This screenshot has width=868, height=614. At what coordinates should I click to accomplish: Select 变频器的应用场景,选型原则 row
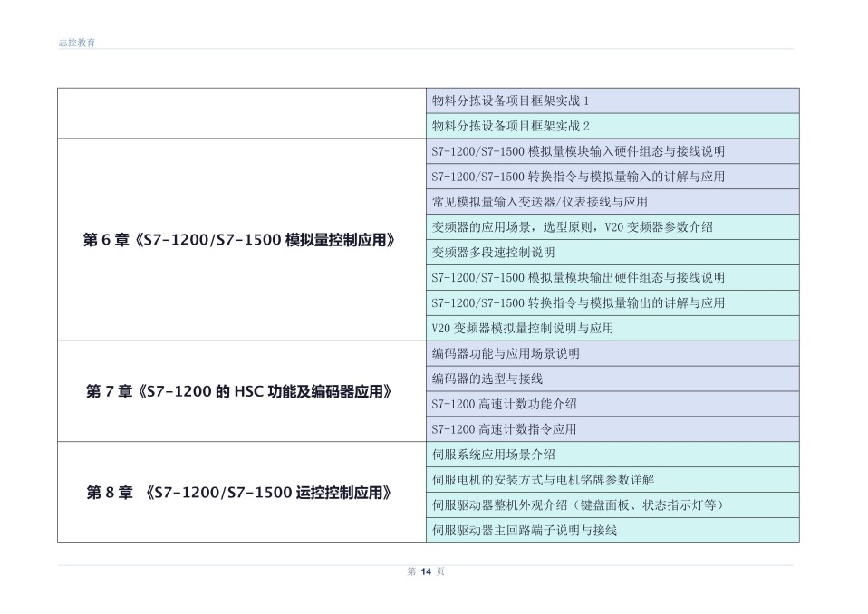coord(612,227)
